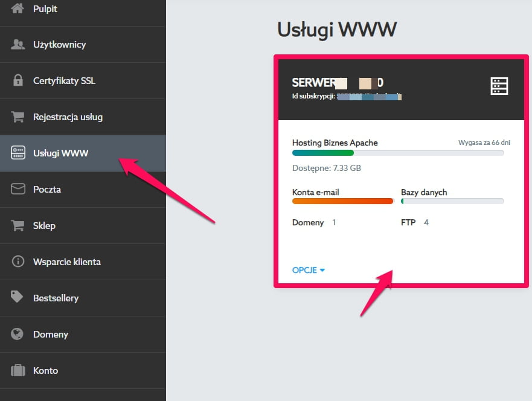Select Rejestracja usług menu entry
This screenshot has width=532, height=401.
[83, 117]
